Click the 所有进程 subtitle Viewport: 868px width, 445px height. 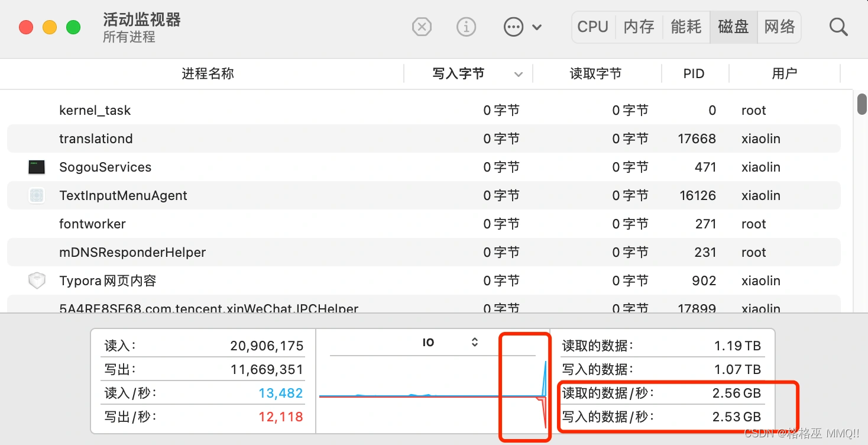click(129, 37)
